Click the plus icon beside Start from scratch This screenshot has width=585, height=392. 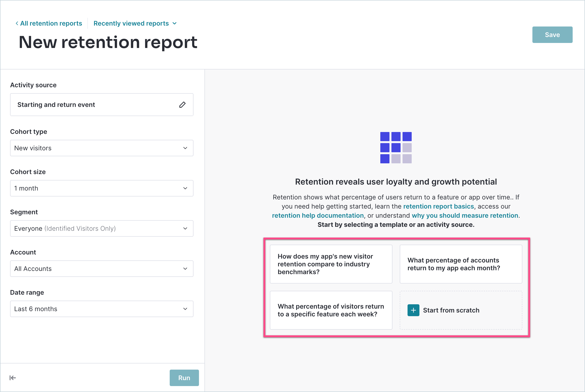[413, 310]
